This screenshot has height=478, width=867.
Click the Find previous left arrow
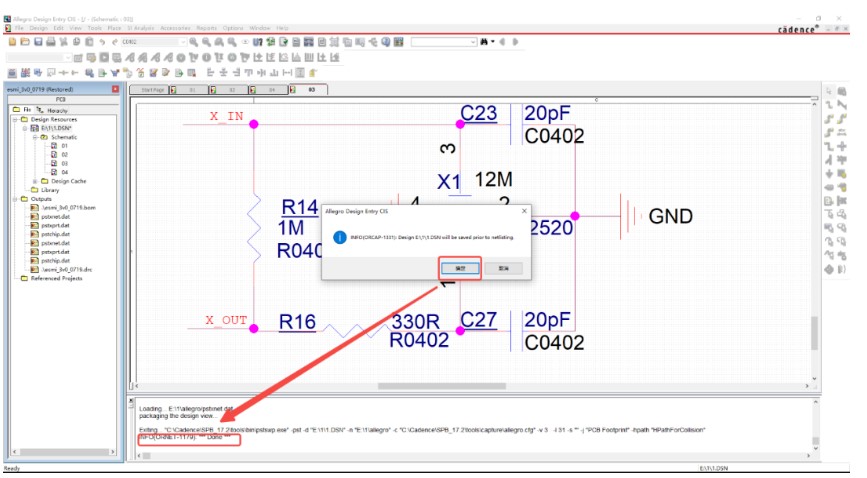(502, 42)
